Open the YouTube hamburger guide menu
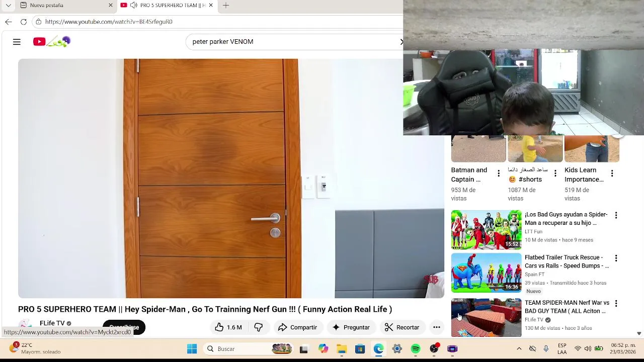 17,42
